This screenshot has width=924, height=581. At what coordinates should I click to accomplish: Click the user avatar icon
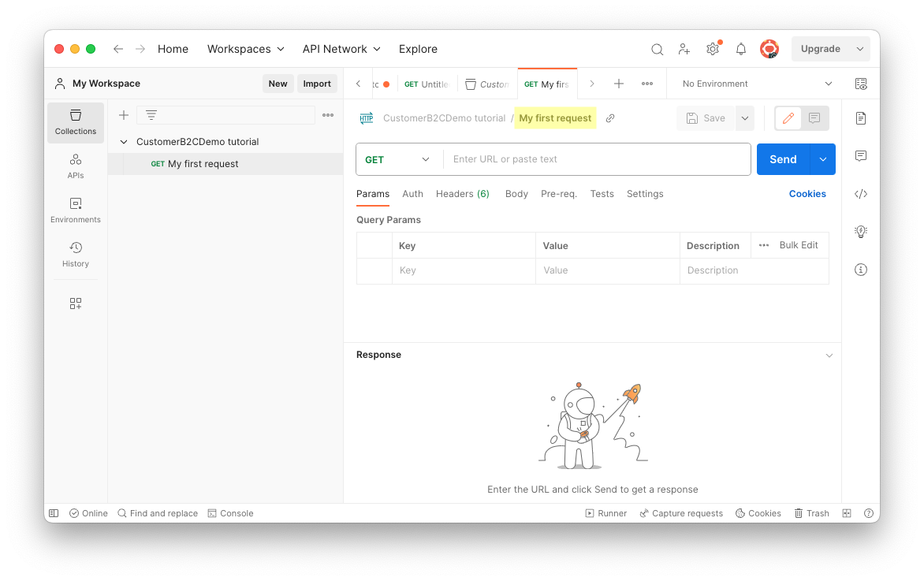(x=769, y=49)
